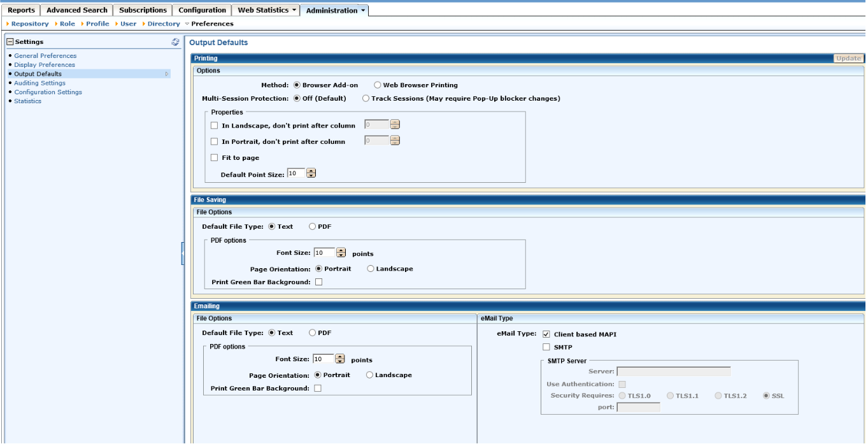868x444 pixels.
Task: Choose PDF as File Saving default type
Action: 313,227
